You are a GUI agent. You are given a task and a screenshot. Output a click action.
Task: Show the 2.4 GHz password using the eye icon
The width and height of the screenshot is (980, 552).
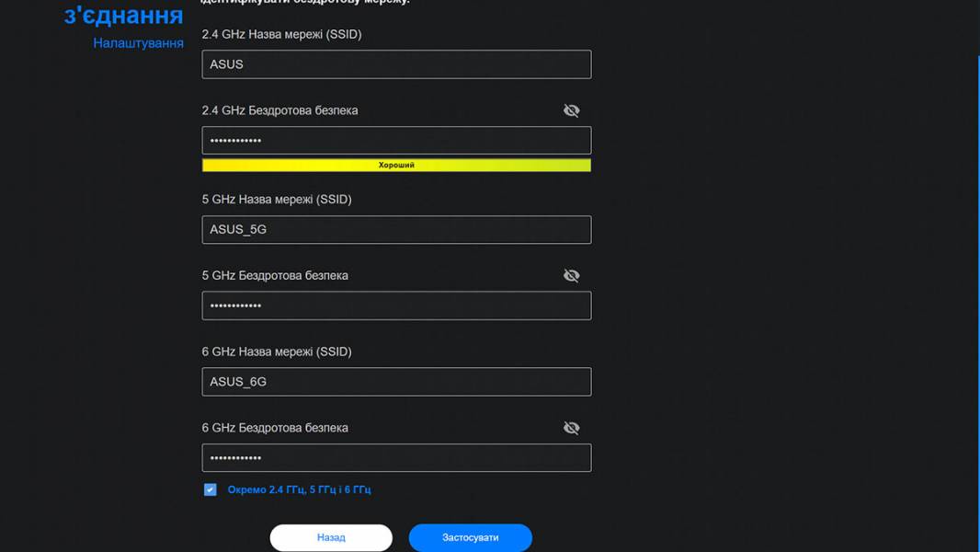click(x=571, y=110)
